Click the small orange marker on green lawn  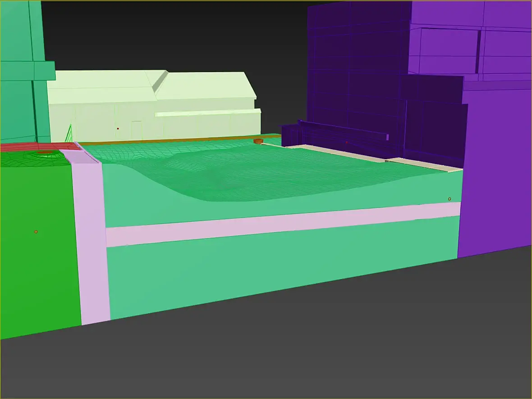(36, 232)
